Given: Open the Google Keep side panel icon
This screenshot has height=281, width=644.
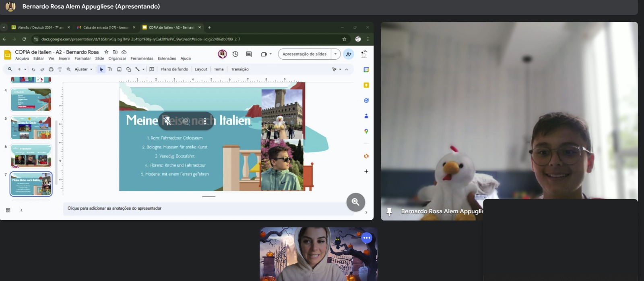Looking at the screenshot, I should [366, 85].
